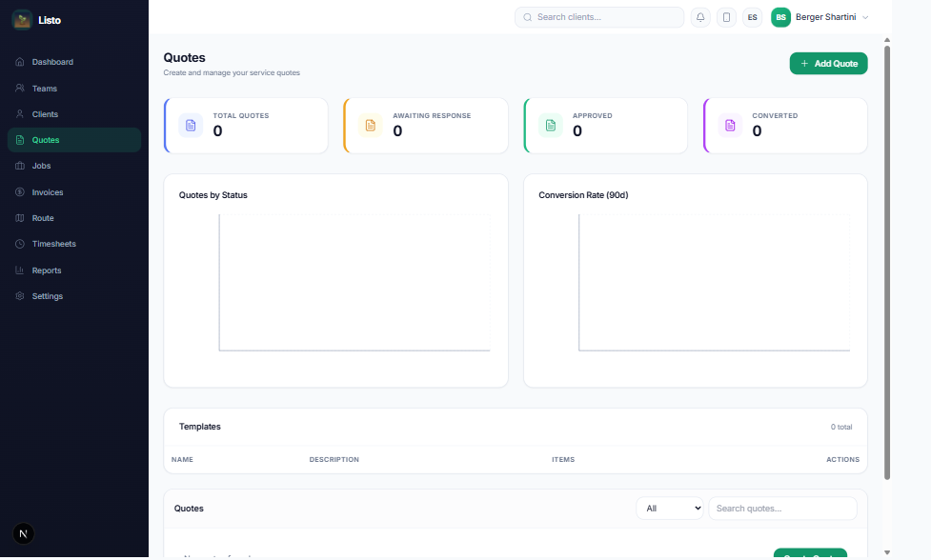Click the NAME column header
This screenshot has height=560, width=931.
coord(182,460)
